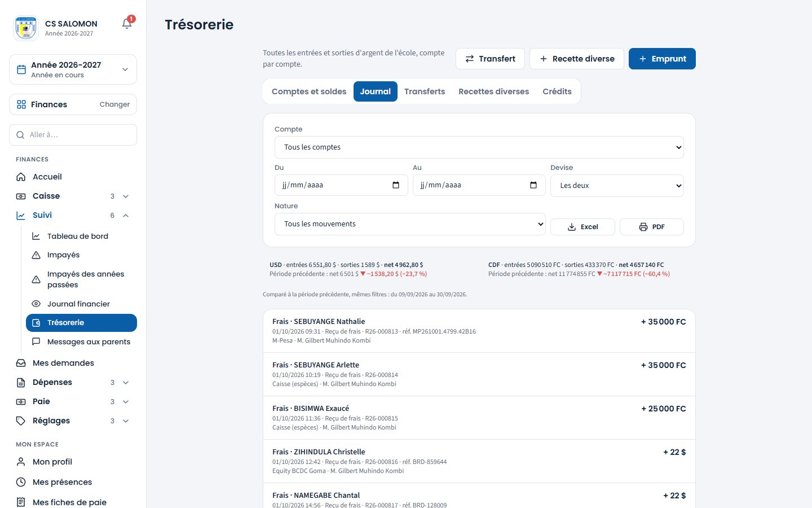Click the Mes demandes inbox icon
The image size is (812, 508).
21,363
